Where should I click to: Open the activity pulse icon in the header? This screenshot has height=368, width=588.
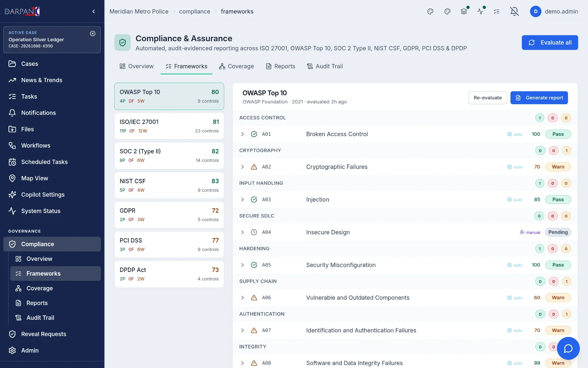tap(480, 11)
